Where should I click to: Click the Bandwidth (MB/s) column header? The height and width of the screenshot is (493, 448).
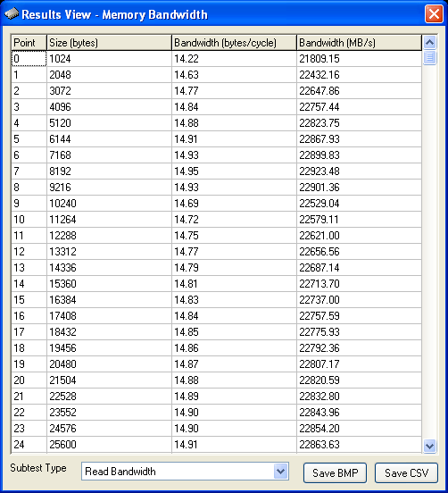click(359, 43)
